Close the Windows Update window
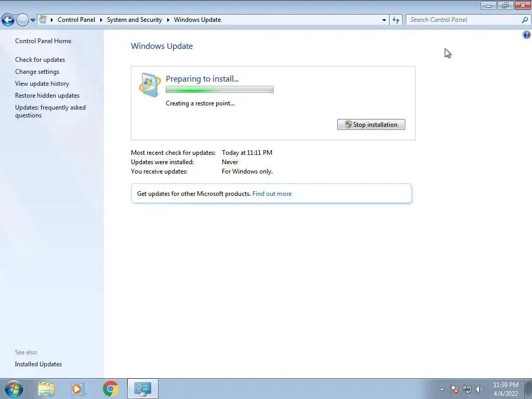The width and height of the screenshot is (532, 399). tap(523, 5)
